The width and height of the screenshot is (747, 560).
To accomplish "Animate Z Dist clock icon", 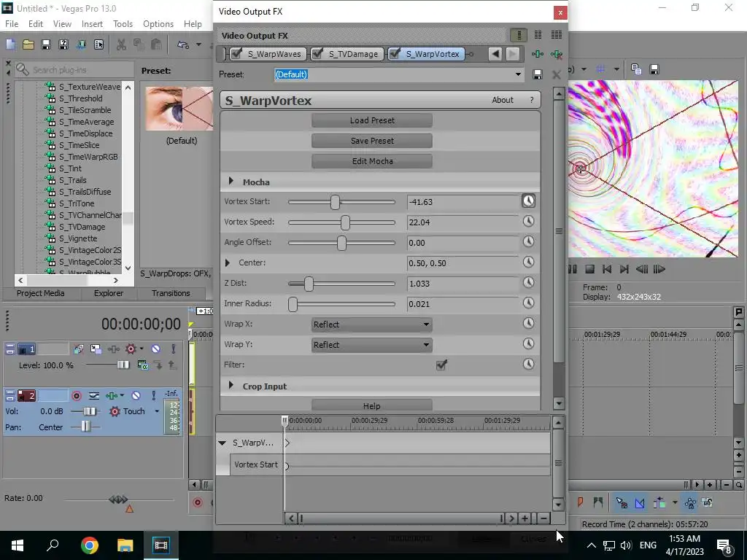I will pos(528,283).
